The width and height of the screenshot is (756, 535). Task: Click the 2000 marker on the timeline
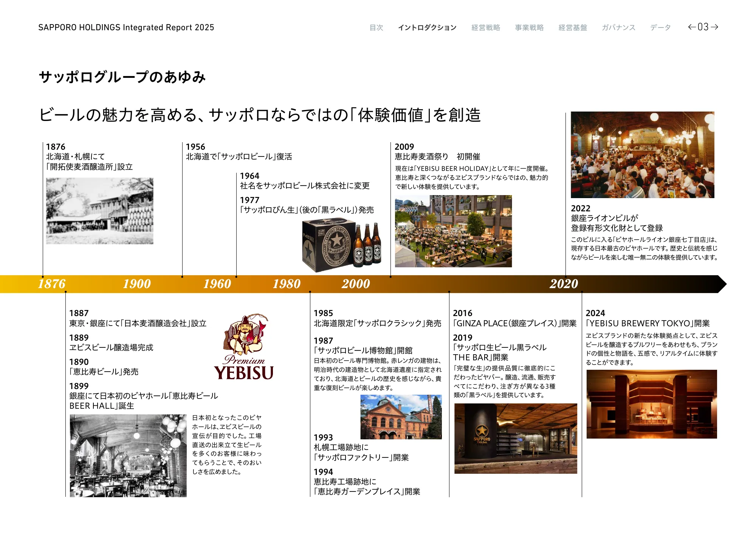click(x=356, y=284)
